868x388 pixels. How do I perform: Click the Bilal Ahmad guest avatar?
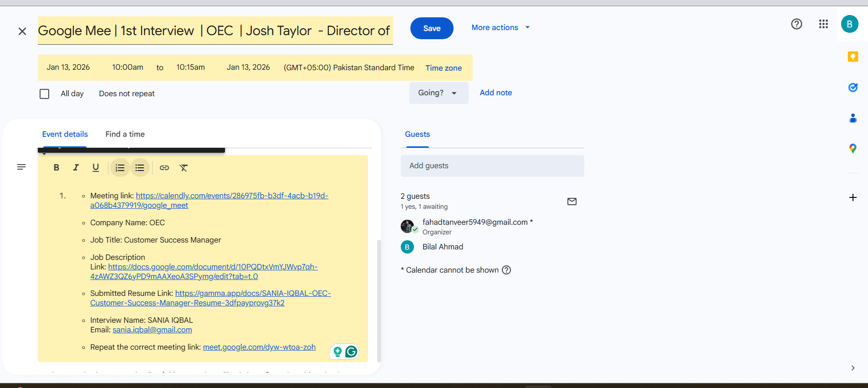[x=407, y=247]
